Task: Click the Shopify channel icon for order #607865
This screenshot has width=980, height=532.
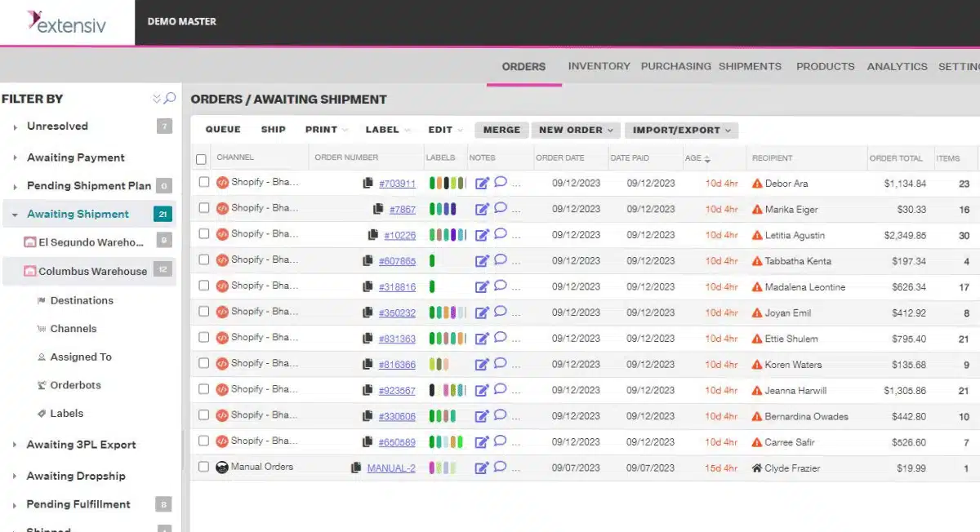Action: point(222,260)
